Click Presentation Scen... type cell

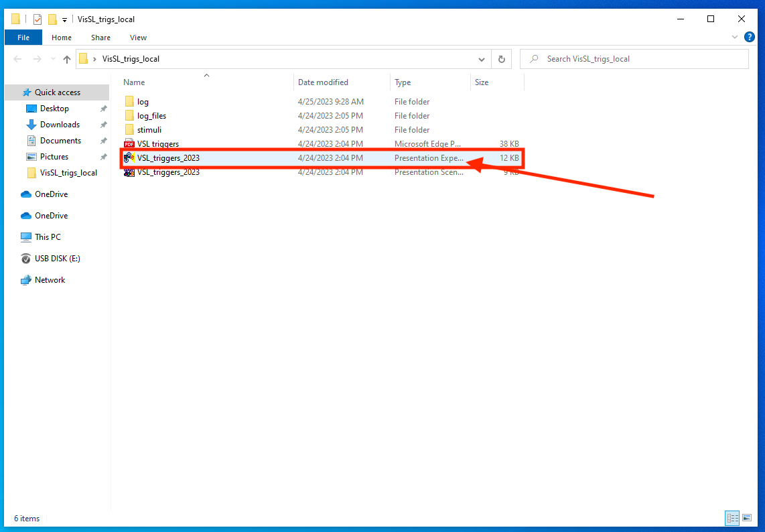coord(429,172)
